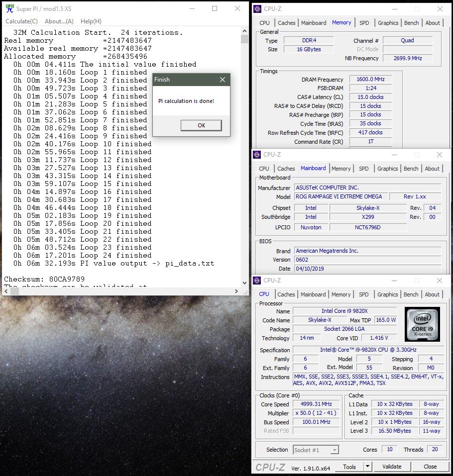Click the Checksum: 80CA9789 line
Image resolution: width=453 pixels, height=476 pixels.
(x=44, y=280)
